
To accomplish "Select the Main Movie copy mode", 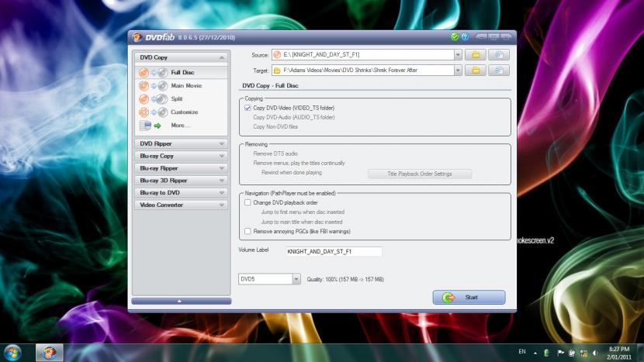I will click(185, 86).
